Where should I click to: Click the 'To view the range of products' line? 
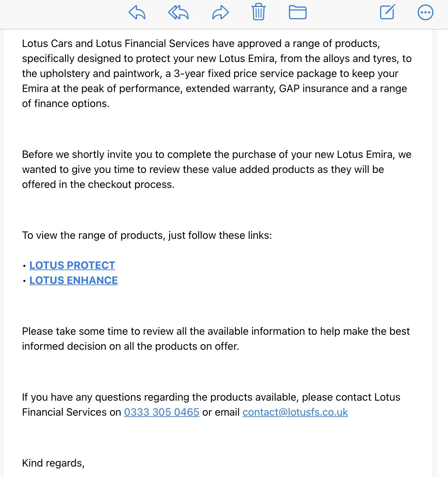[x=147, y=235]
